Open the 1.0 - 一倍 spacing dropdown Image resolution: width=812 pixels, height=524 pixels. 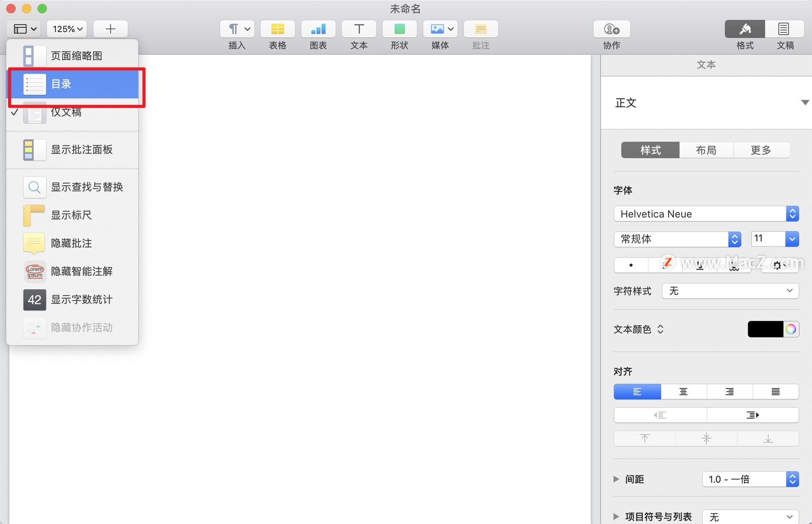coord(750,479)
